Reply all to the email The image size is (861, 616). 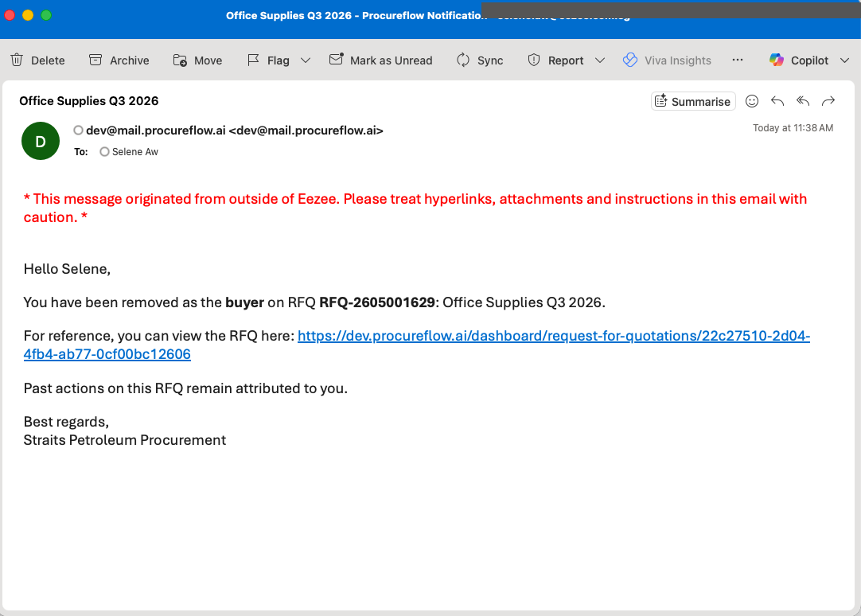(803, 101)
